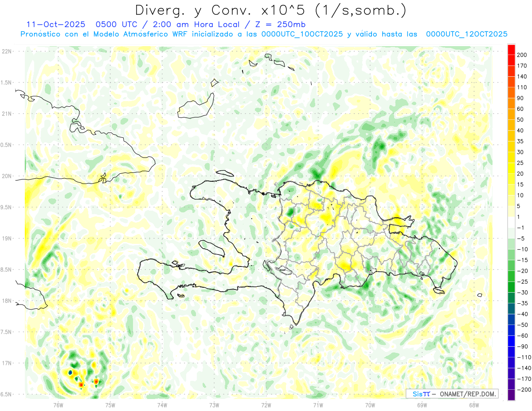Screen dimensions: 532x411
Task: Click the "-15" color scale value
Action: (523, 260)
